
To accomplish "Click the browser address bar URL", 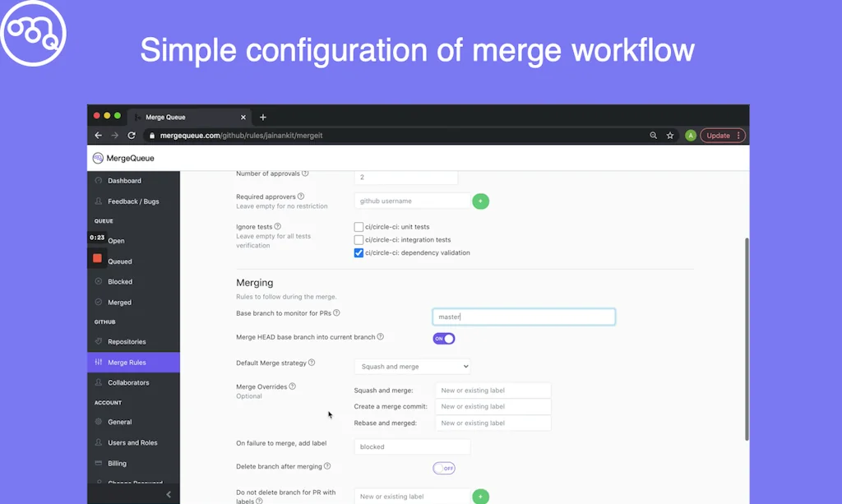I will [241, 136].
